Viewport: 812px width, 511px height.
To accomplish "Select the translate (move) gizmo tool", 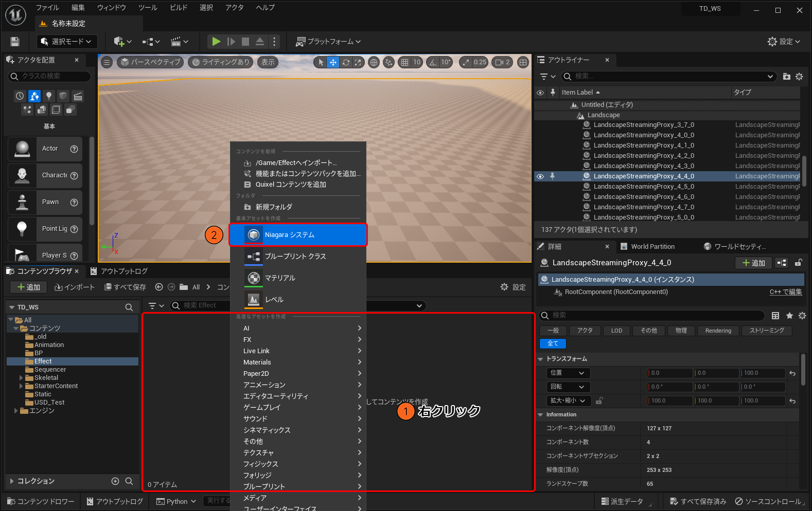I will click(x=333, y=62).
